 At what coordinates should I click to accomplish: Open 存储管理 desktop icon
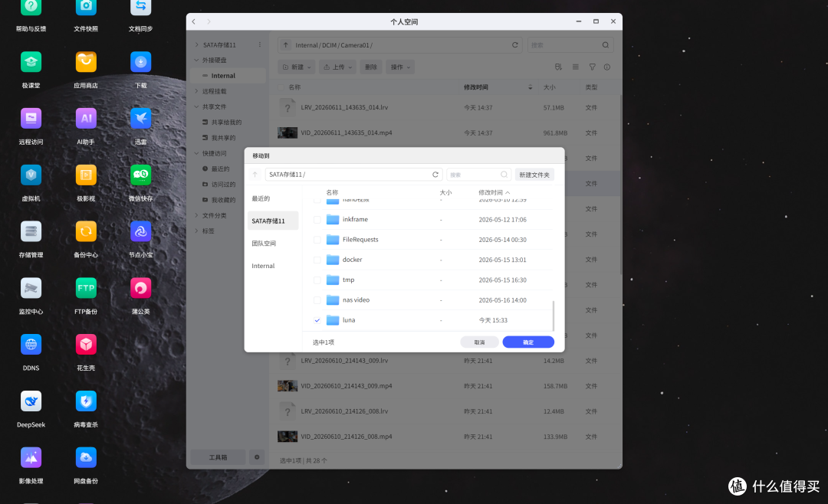[x=31, y=231]
